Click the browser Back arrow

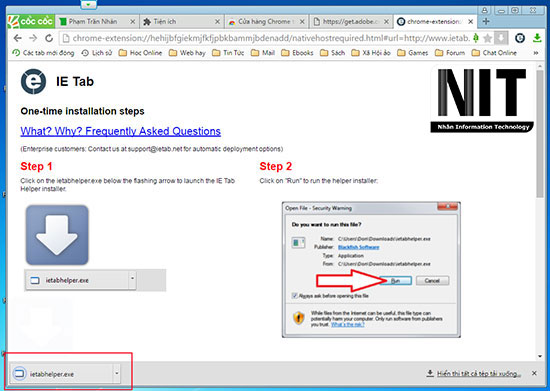(x=18, y=38)
